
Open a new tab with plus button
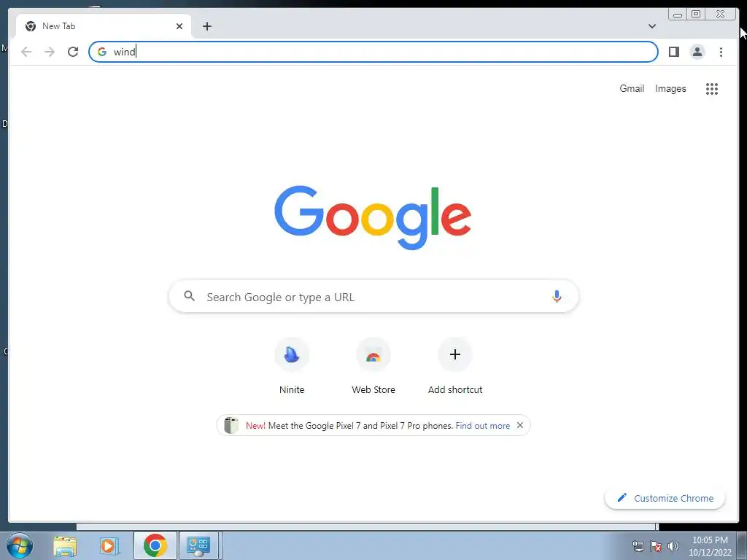pyautogui.click(x=206, y=26)
